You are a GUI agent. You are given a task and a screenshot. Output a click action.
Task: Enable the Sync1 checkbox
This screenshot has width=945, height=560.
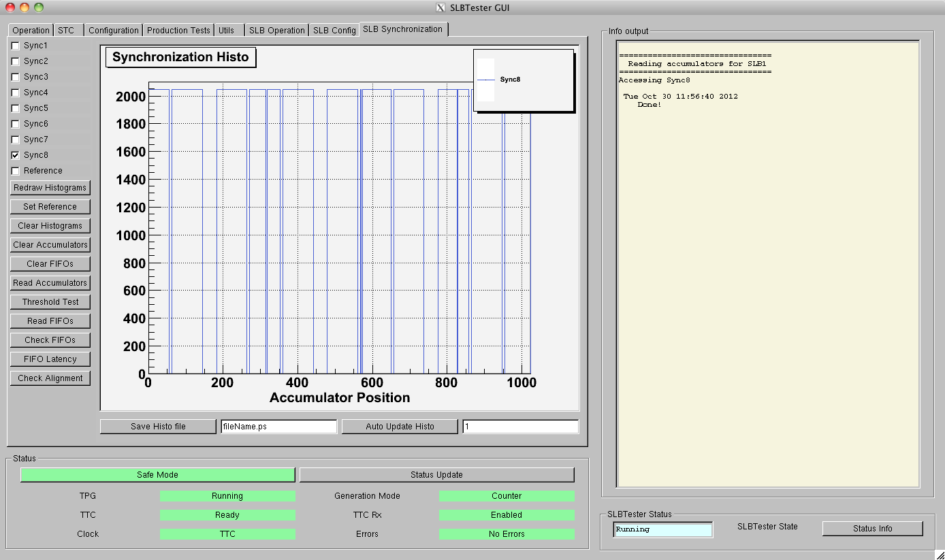[16, 46]
